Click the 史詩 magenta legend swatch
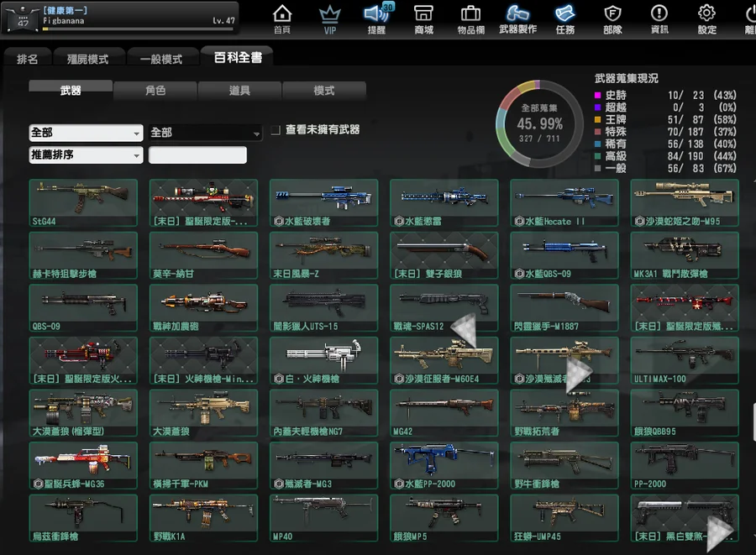Image resolution: width=756 pixels, height=555 pixels. (597, 96)
